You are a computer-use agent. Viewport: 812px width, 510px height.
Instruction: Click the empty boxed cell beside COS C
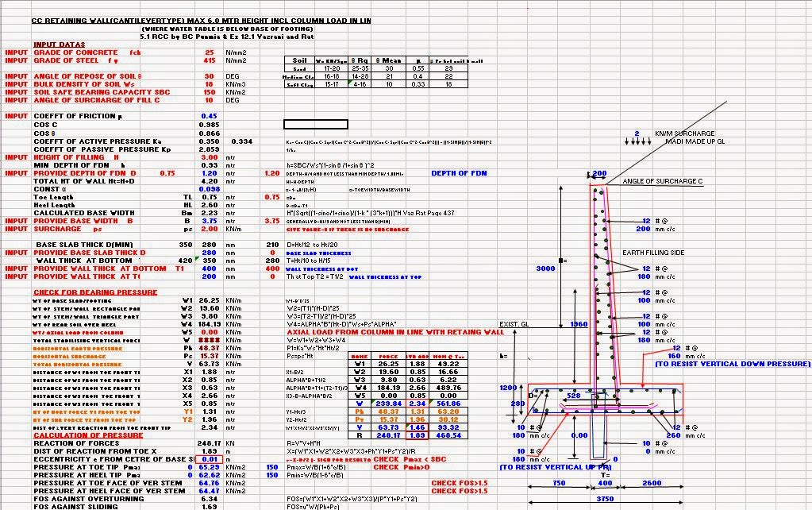pyautogui.click(x=315, y=124)
